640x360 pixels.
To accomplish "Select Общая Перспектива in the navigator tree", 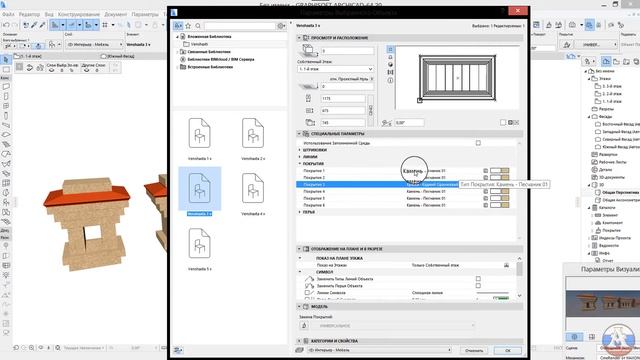I will pos(620,192).
